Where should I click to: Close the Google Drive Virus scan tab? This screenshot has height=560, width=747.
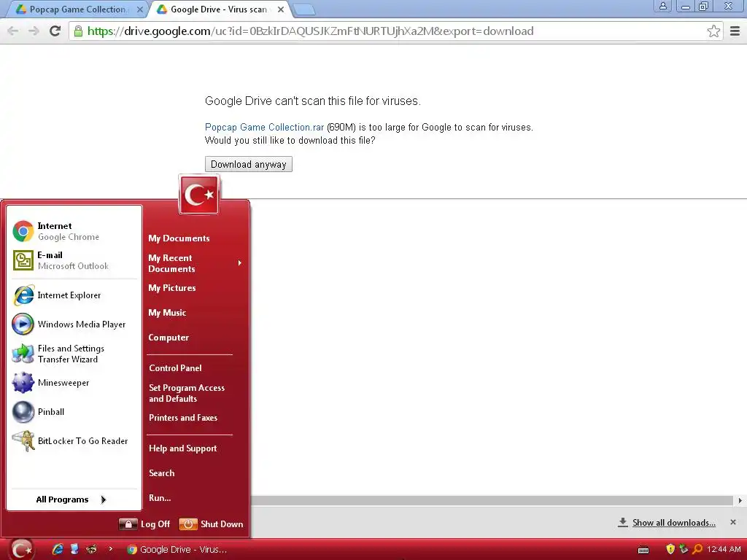point(281,9)
